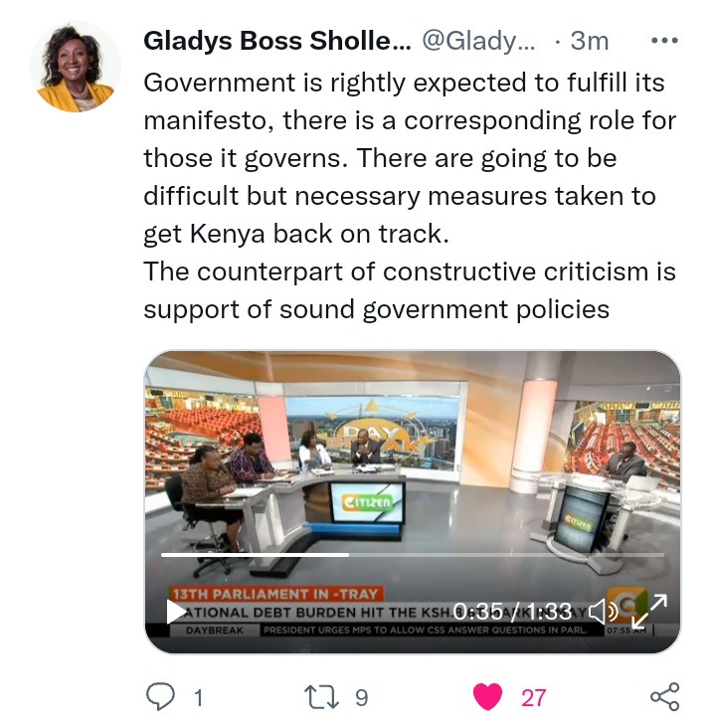Seek on the video progress bar
Viewport: 712px width, 728px height.
click(x=412, y=555)
